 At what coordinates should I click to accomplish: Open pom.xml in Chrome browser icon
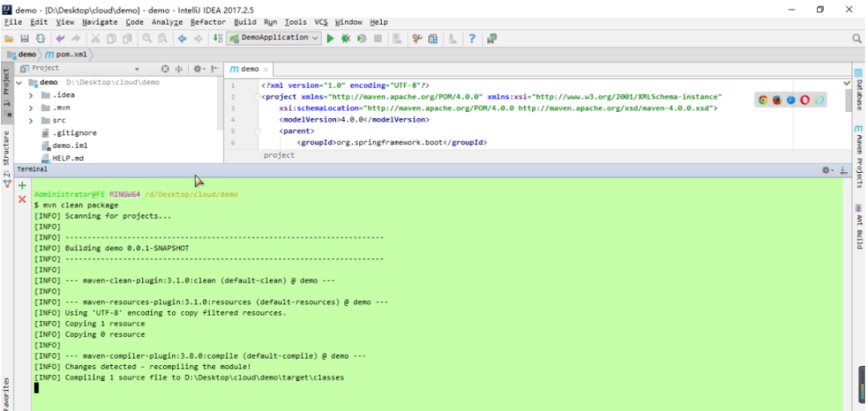[764, 101]
